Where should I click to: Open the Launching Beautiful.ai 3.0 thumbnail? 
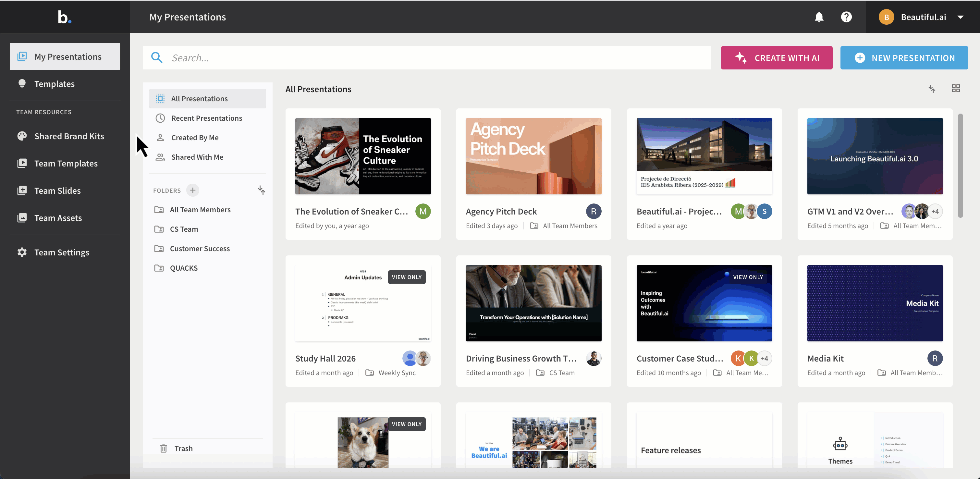click(x=875, y=156)
